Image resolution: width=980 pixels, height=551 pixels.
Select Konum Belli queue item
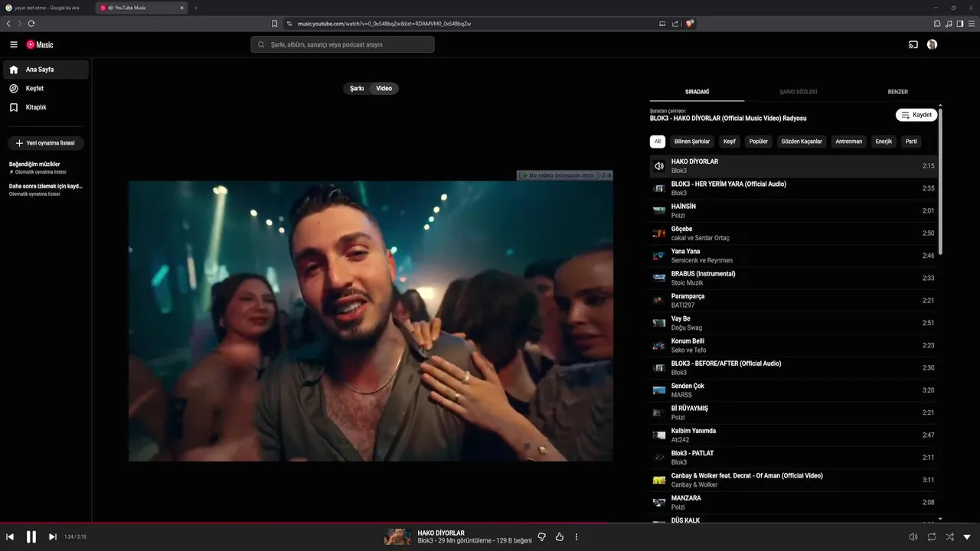tap(794, 346)
